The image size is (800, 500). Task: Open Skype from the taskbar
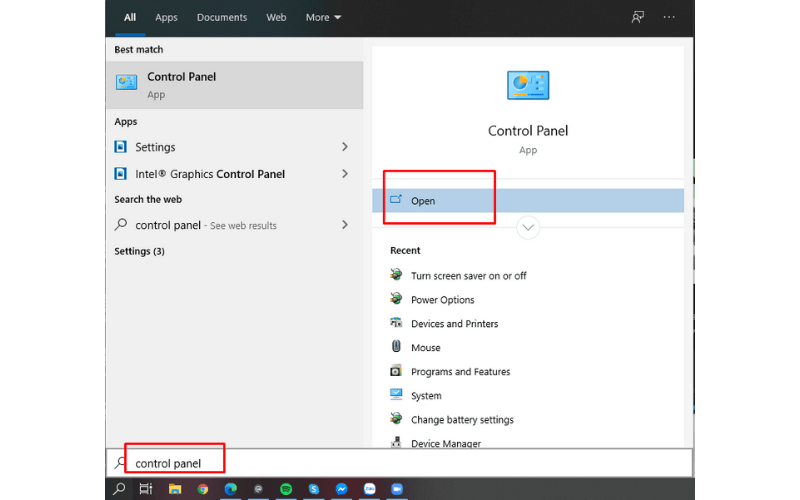[314, 489]
